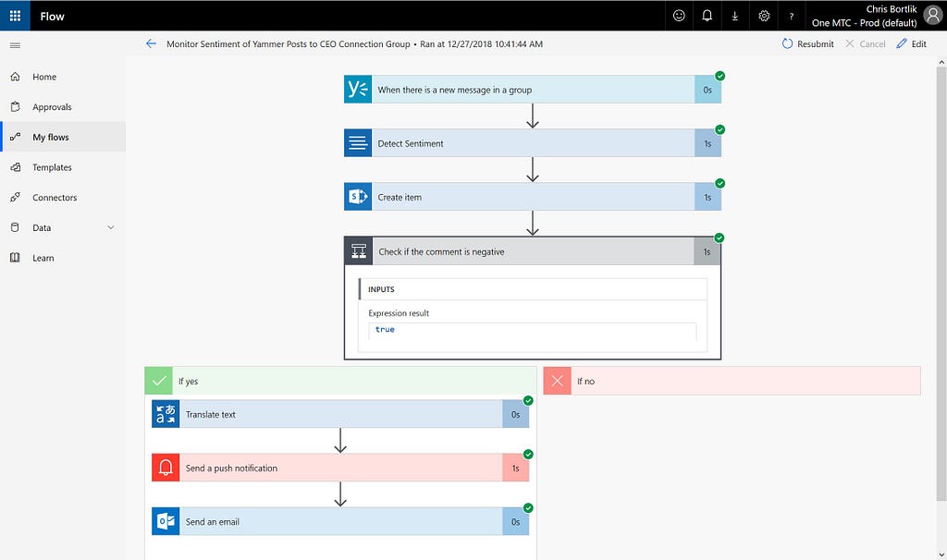947x560 pixels.
Task: Expand the If no branch
Action: coord(732,381)
